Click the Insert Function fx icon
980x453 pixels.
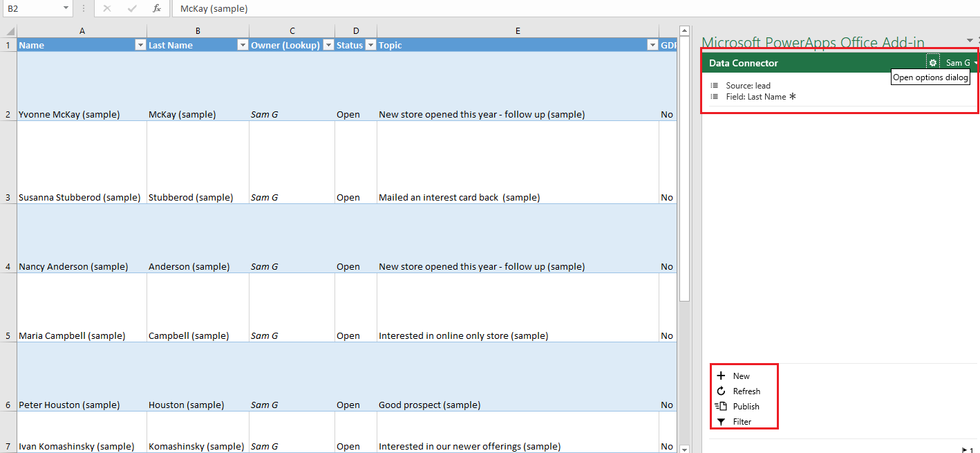[x=157, y=8]
